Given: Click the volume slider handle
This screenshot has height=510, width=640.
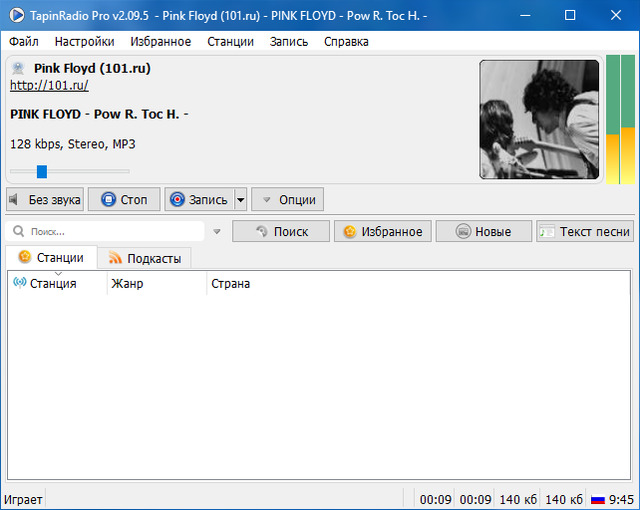Looking at the screenshot, I should tap(42, 171).
